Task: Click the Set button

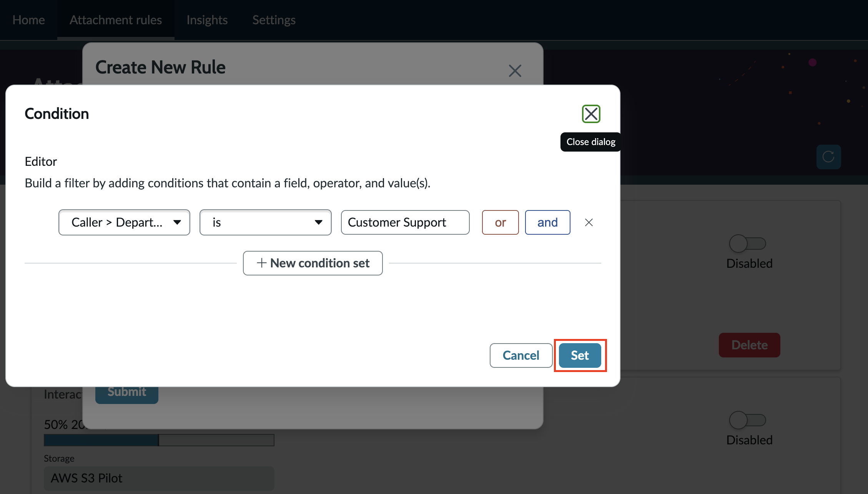Action: pos(580,355)
